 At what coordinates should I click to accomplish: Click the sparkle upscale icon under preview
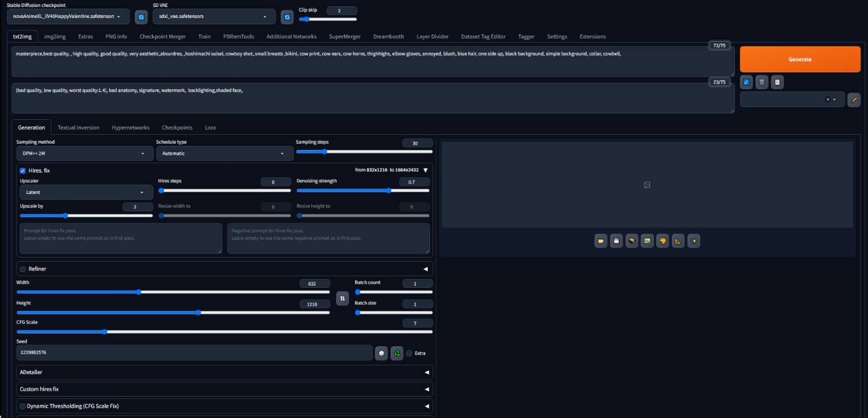[693, 241]
